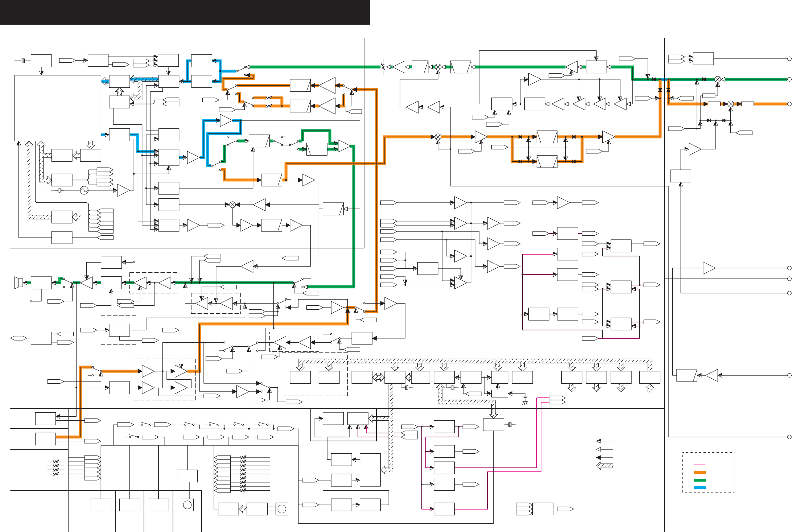Click the hollow-head arrow in the legend
The height and width of the screenshot is (532, 792).
[605, 449]
